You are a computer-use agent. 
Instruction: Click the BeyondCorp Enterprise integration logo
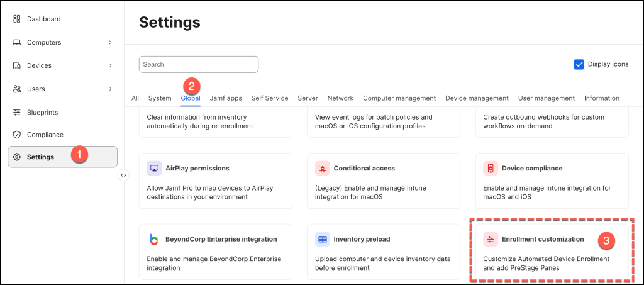[154, 239]
